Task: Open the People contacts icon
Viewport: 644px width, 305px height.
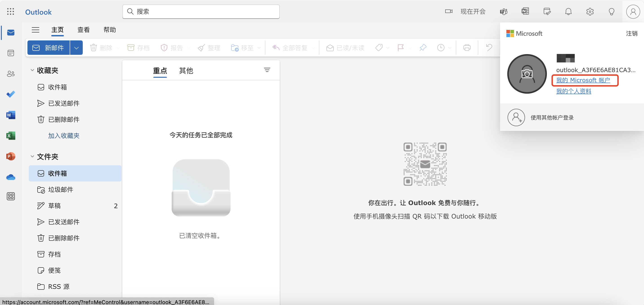Action: point(11,74)
